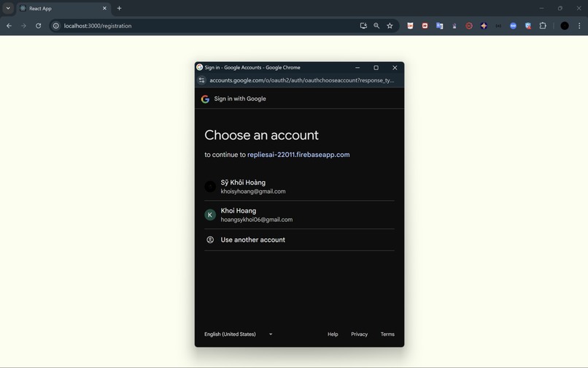Screen dimensions: 588x368
Task: Go back in the main browser
Action: point(9,26)
